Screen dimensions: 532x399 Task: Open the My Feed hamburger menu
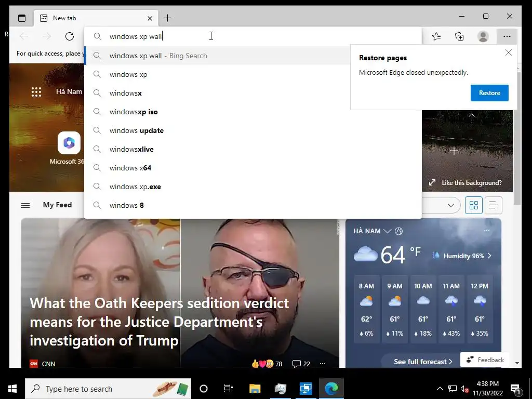coord(25,205)
